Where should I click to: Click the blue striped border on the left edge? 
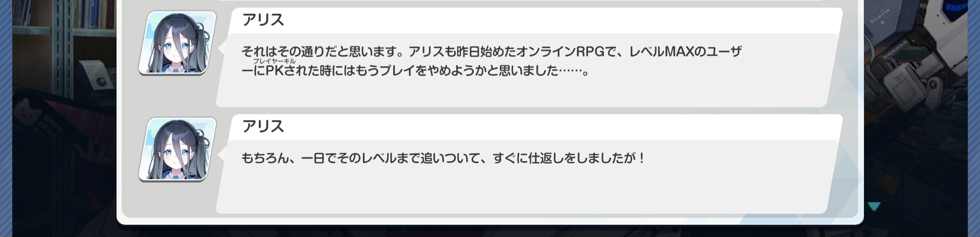pos(6,118)
